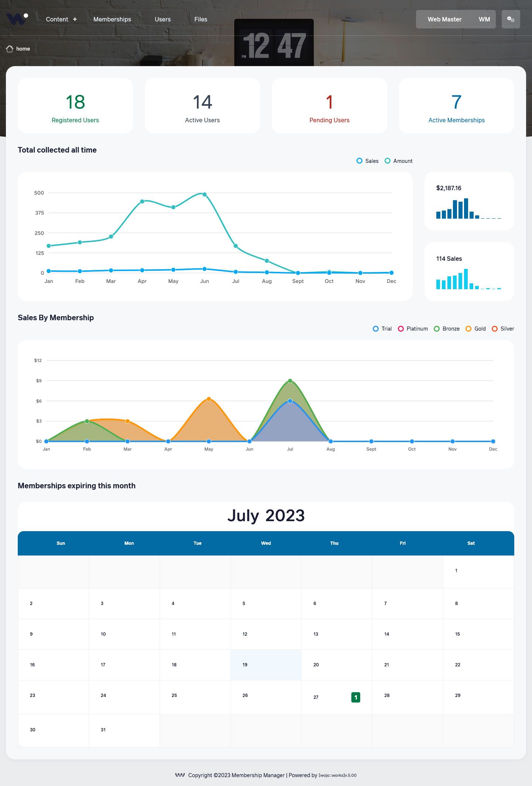Image resolution: width=532 pixels, height=786 pixels.
Task: Open the Memberships menu item
Action: click(x=112, y=19)
